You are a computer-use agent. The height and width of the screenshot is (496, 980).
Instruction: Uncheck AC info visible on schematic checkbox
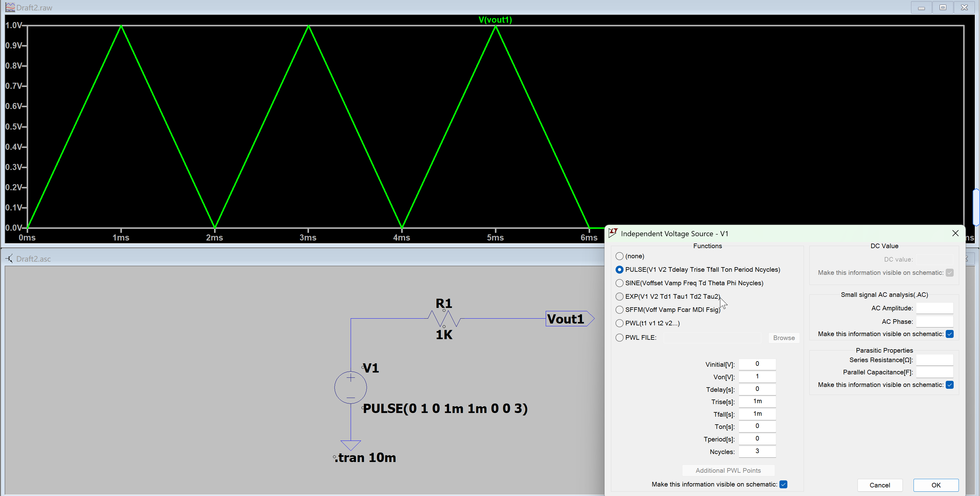tap(950, 334)
